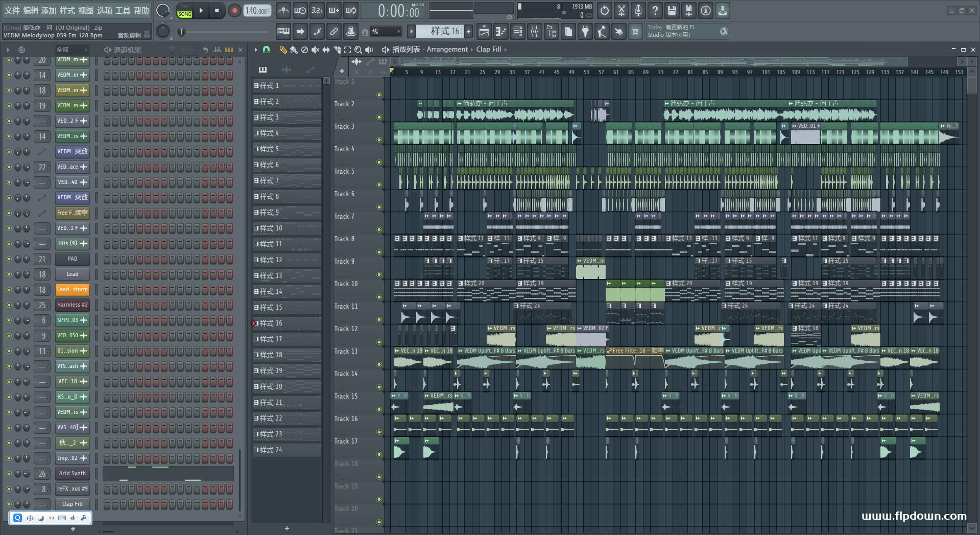The image size is (980, 535).
Task: Select the paint brush tool in playlist
Action: click(x=294, y=50)
